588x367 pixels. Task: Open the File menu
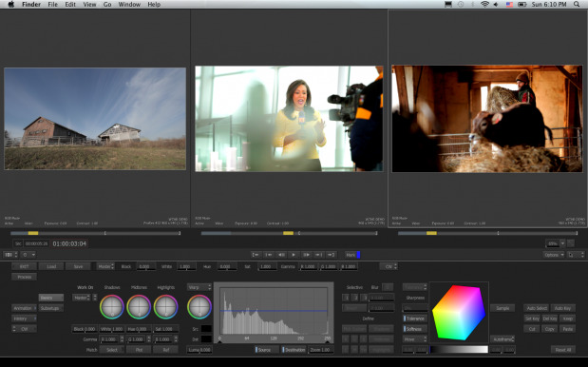(52, 5)
